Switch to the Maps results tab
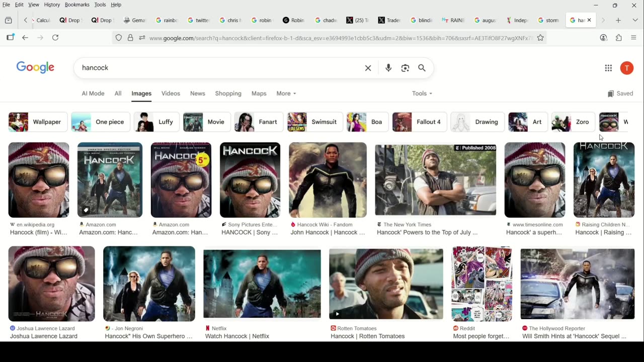Viewport: 644px width, 362px height. coord(259,94)
